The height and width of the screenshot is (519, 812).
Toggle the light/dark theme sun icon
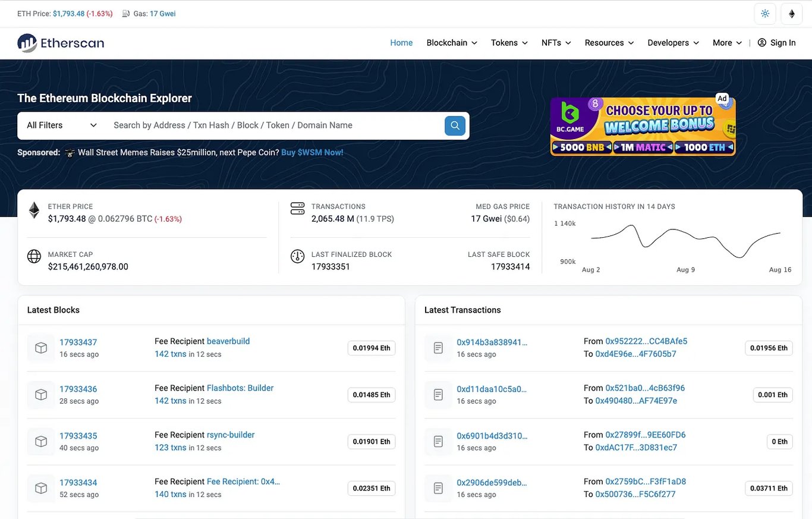765,14
